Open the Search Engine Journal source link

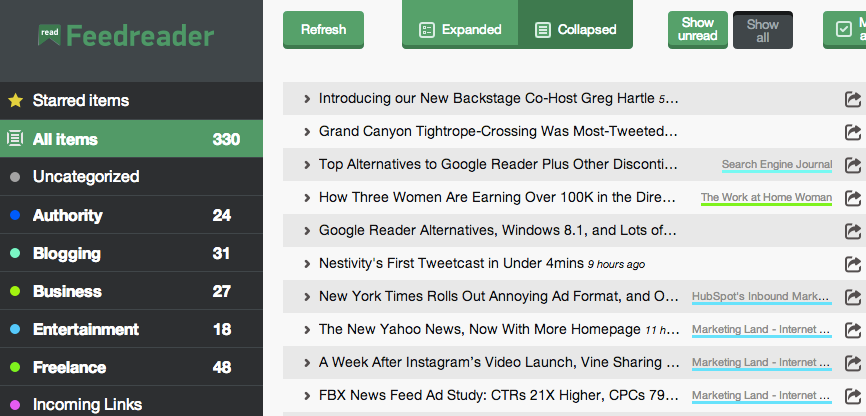[776, 165]
